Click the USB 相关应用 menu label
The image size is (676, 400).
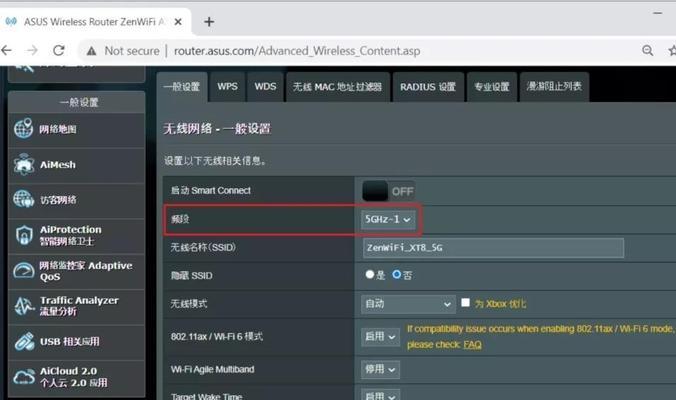point(70,342)
